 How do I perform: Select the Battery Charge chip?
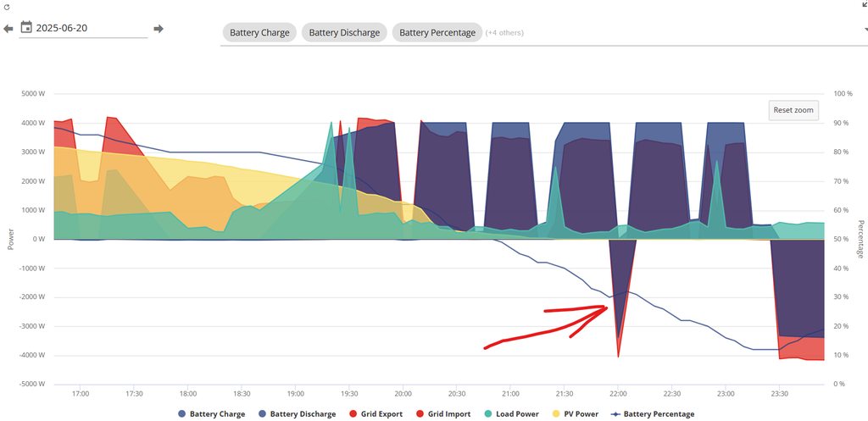pyautogui.click(x=259, y=33)
